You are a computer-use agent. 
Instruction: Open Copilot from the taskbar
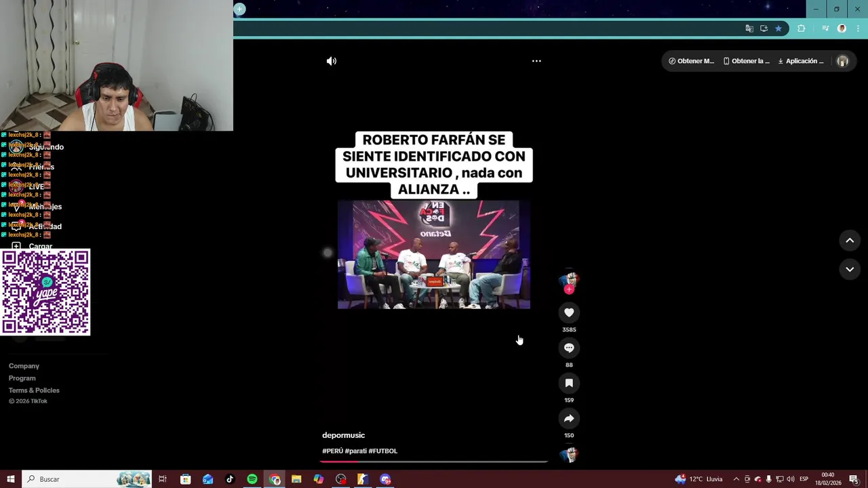tap(319, 479)
